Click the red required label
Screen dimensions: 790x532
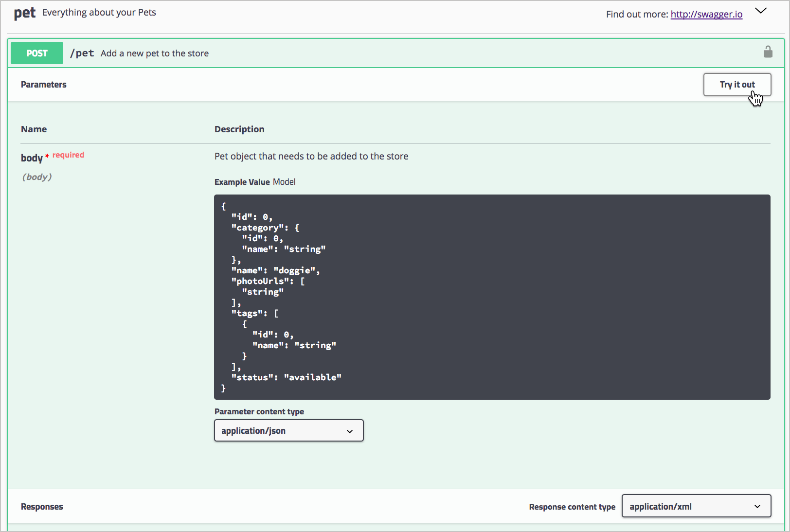tap(68, 155)
